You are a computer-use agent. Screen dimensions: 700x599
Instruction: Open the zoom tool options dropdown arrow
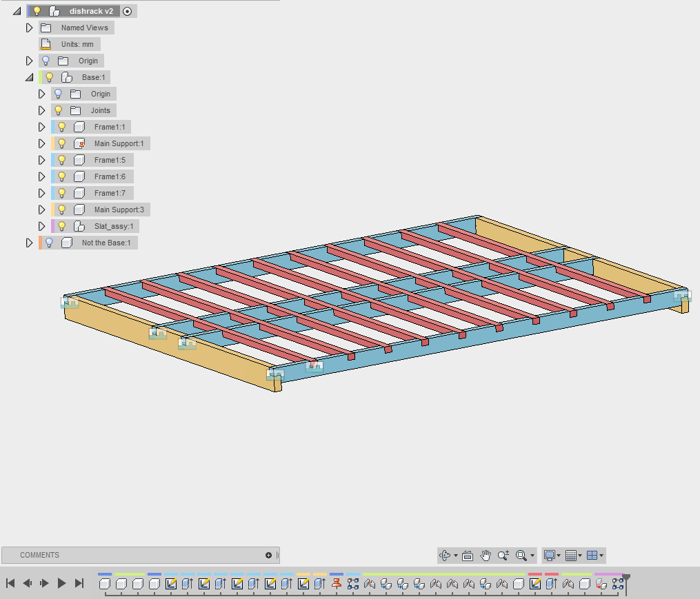pyautogui.click(x=532, y=556)
